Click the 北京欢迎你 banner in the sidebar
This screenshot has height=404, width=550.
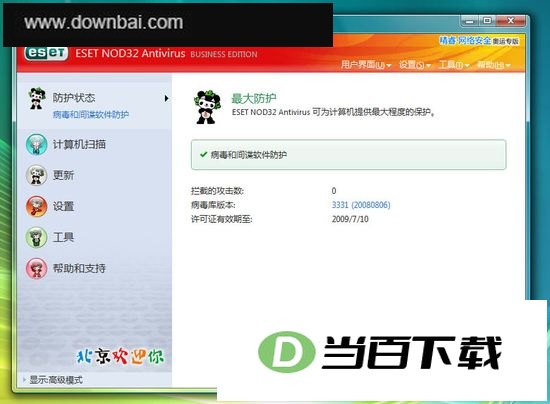point(120,356)
